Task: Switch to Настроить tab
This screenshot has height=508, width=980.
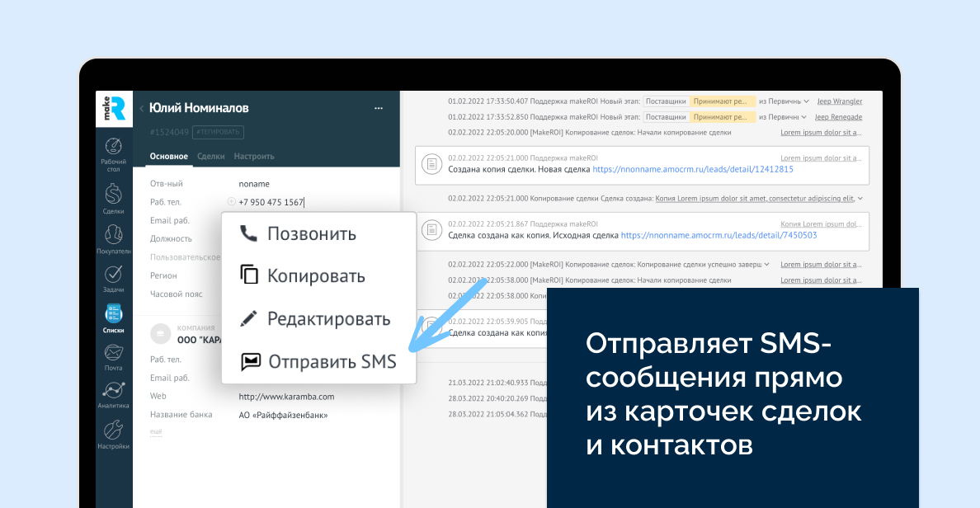Action: click(x=254, y=156)
